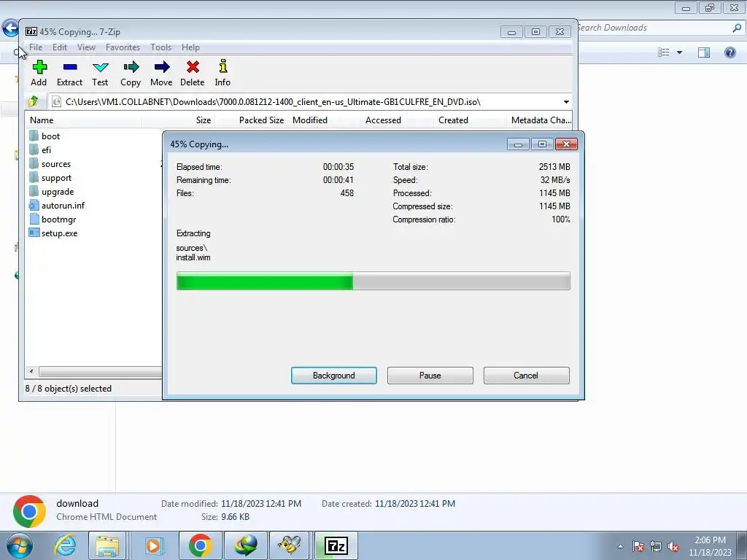This screenshot has width=747, height=560.
Task: Cancel the copying operation
Action: coord(526,376)
